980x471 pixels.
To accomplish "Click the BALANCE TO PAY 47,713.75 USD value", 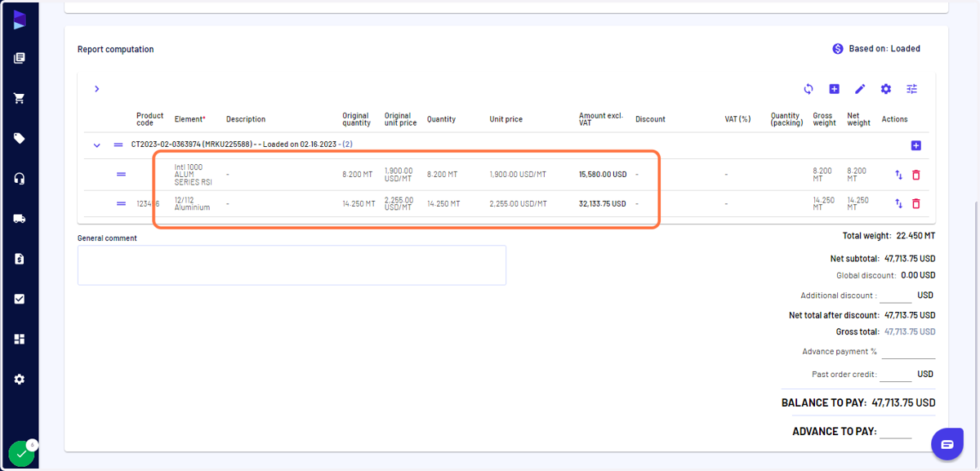I will (x=904, y=402).
